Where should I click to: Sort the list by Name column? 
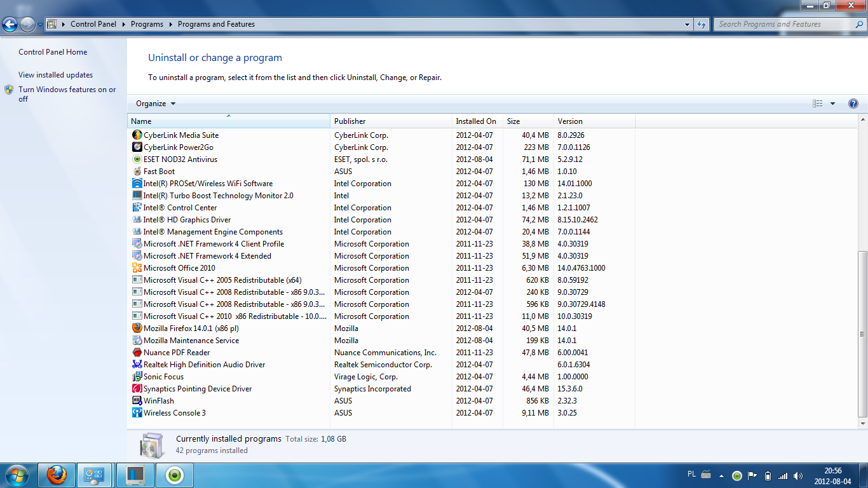pyautogui.click(x=228, y=121)
